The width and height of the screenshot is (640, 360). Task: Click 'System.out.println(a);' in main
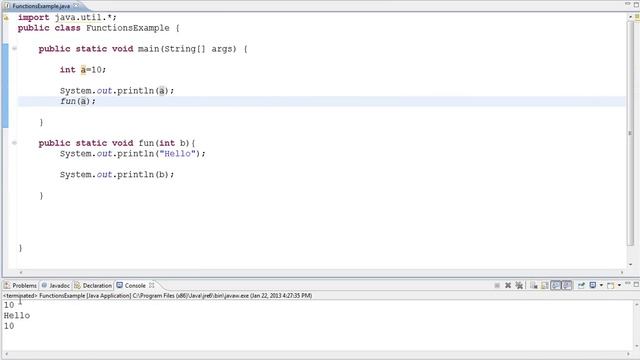(117, 91)
